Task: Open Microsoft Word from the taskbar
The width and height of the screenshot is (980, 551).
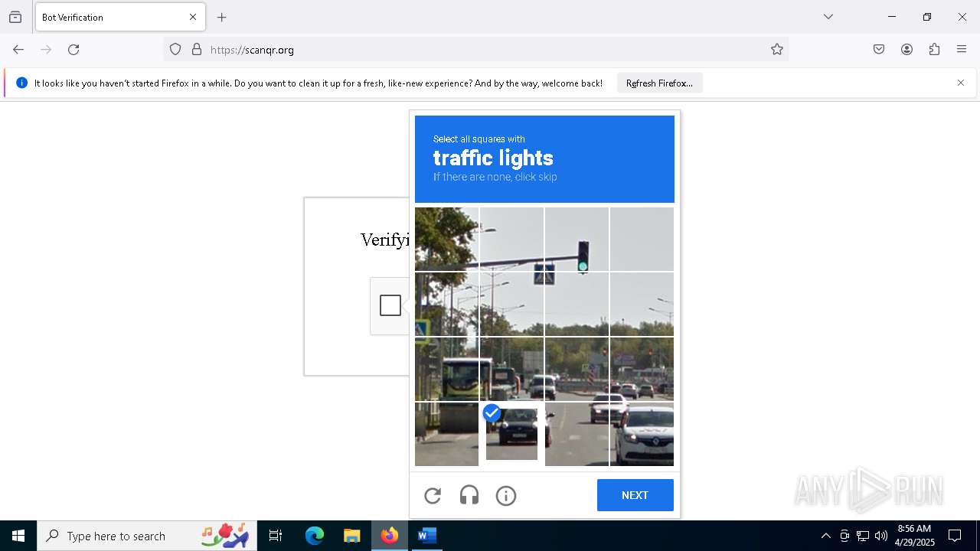Action: (x=426, y=536)
